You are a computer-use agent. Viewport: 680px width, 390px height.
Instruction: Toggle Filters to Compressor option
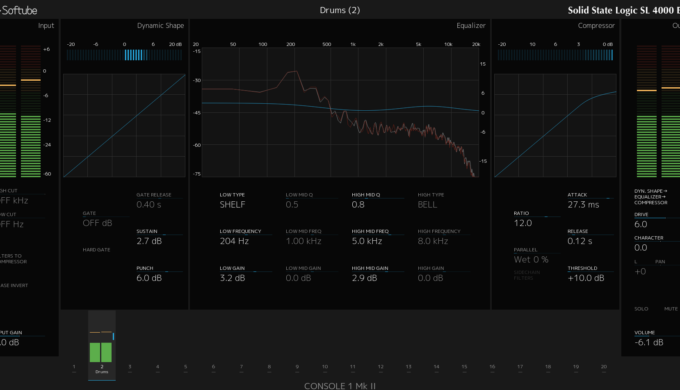click(x=13, y=259)
